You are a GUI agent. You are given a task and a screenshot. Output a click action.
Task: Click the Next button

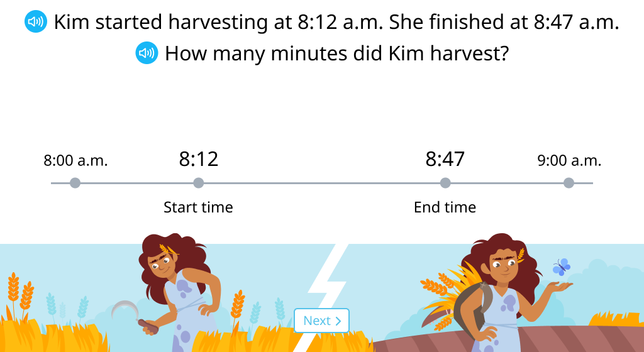click(x=321, y=321)
